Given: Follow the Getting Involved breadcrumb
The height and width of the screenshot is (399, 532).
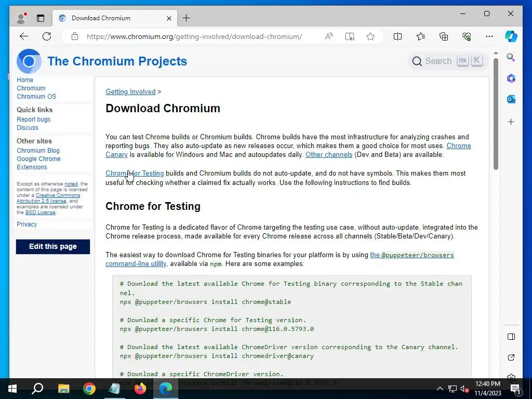Looking at the screenshot, I should coord(130,91).
